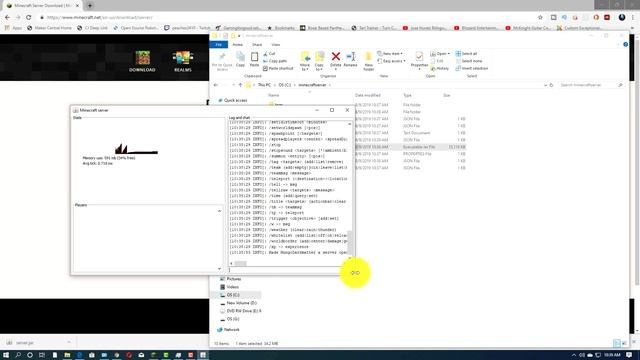Click Pin to Quick access in Explorer ribbon
This screenshot has height=360, width=640.
pos(222,62)
